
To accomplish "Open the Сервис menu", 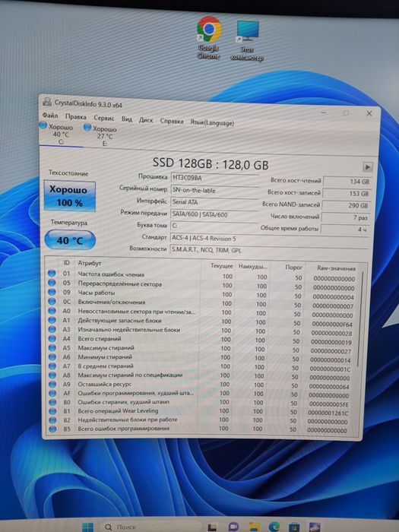I will click(x=104, y=118).
